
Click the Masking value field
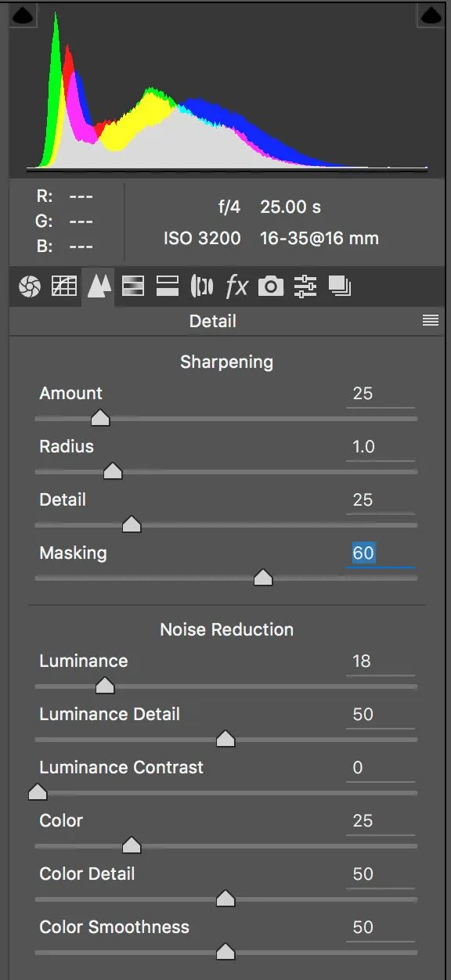coord(381,553)
